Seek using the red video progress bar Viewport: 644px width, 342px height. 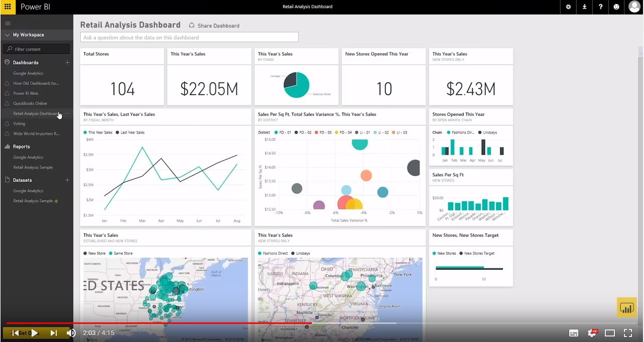tap(201, 323)
